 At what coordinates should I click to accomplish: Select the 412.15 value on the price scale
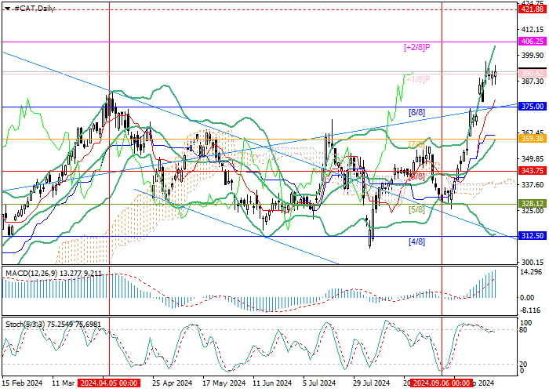[x=532, y=30]
